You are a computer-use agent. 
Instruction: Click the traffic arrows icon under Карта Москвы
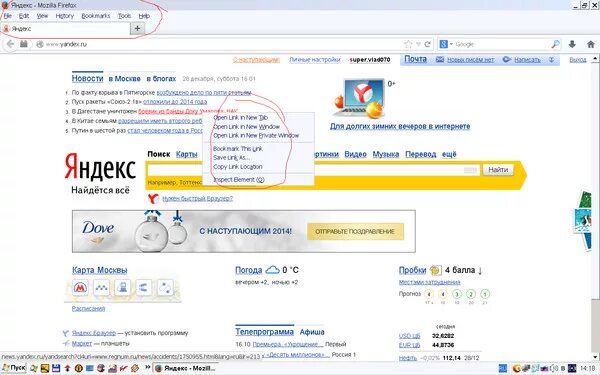[144, 287]
